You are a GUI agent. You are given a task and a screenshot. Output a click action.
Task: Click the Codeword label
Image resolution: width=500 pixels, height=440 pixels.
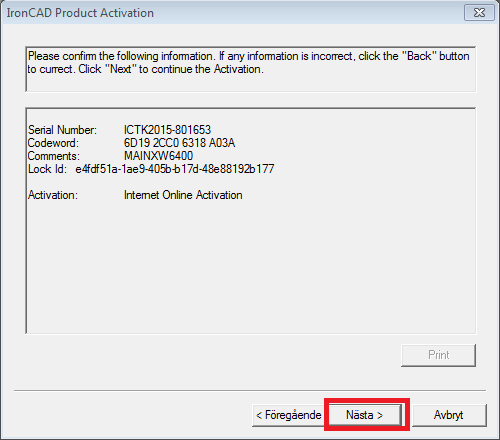pos(53,143)
